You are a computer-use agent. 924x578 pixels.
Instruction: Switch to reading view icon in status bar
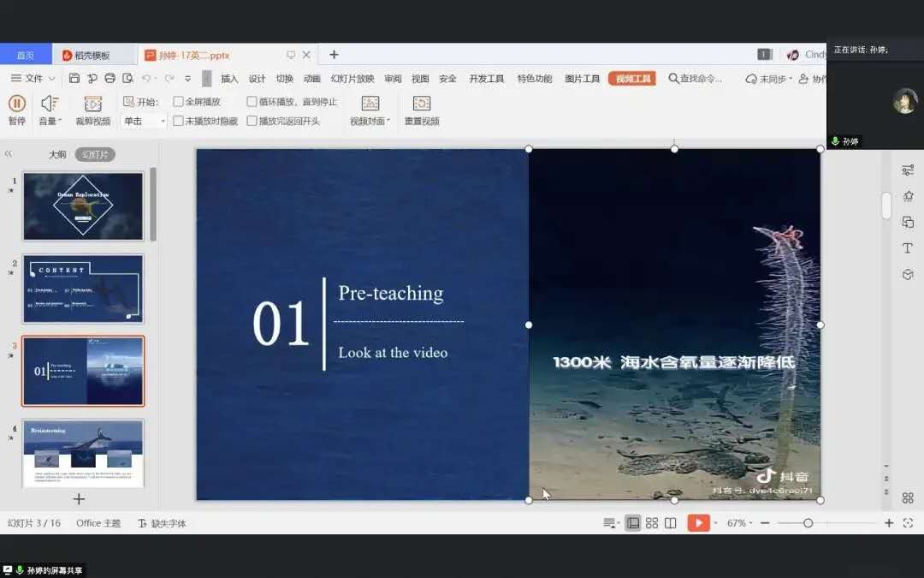[671, 523]
